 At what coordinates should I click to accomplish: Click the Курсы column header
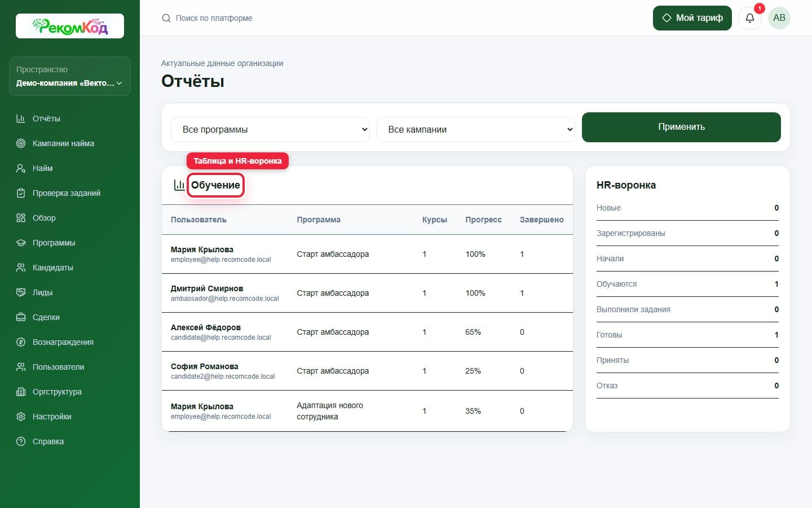click(x=435, y=220)
